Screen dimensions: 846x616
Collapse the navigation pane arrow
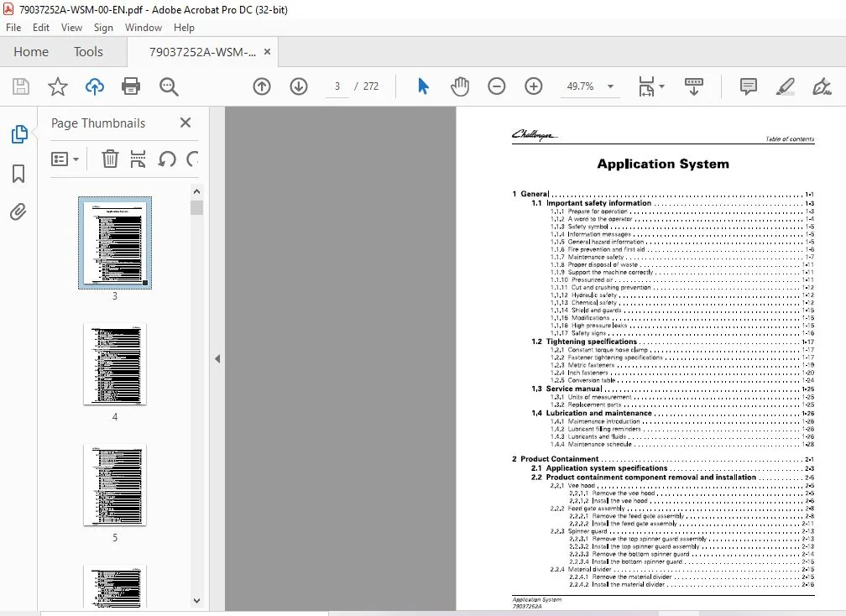click(x=217, y=358)
